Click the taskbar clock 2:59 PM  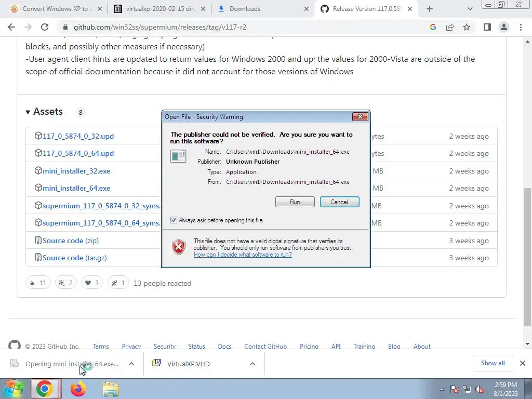coord(506,389)
